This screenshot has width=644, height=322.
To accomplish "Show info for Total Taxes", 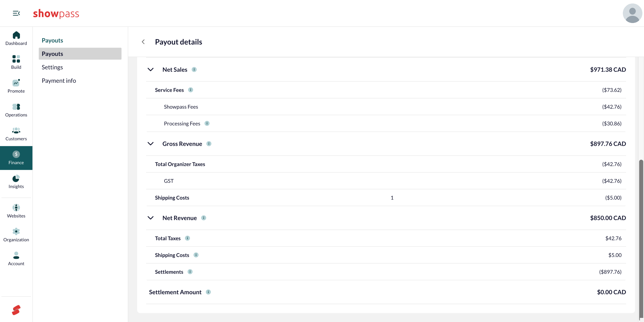I will (x=187, y=238).
